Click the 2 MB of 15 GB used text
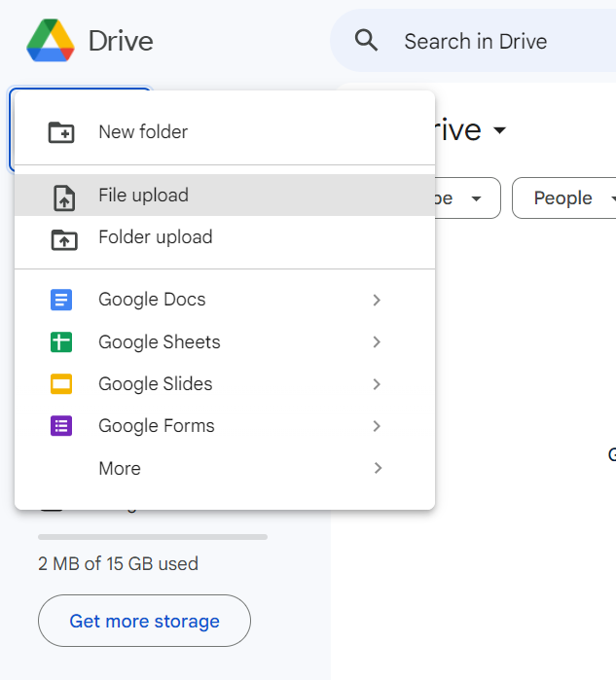The width and height of the screenshot is (616, 680). tap(118, 564)
